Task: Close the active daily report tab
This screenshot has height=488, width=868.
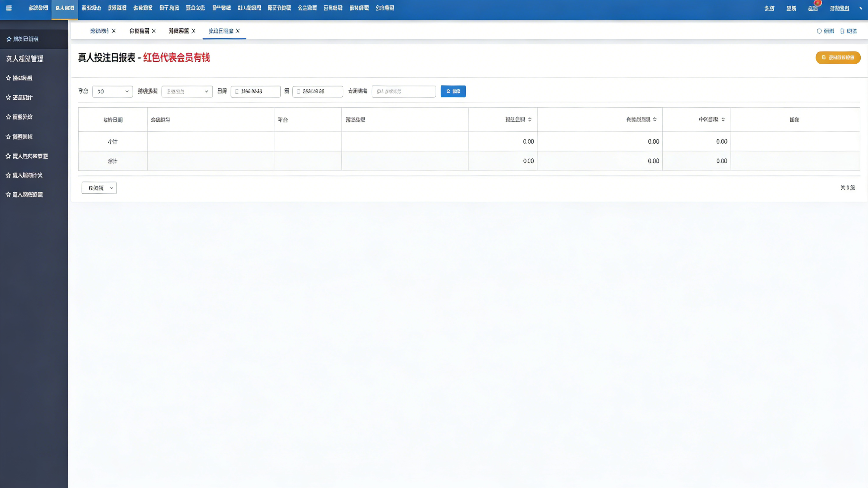Action: [238, 31]
